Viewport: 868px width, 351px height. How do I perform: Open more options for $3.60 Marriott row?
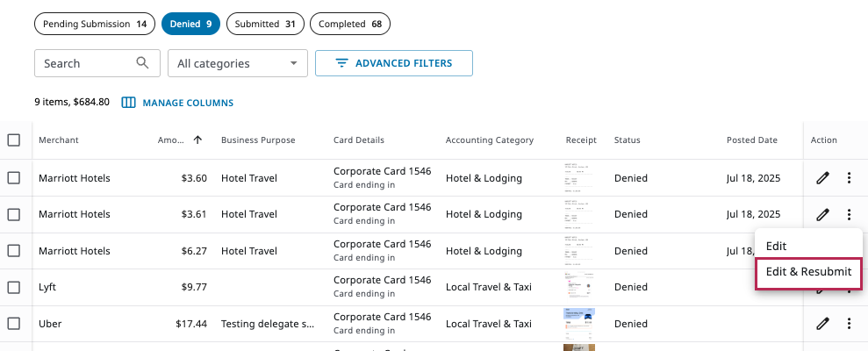pos(849,178)
